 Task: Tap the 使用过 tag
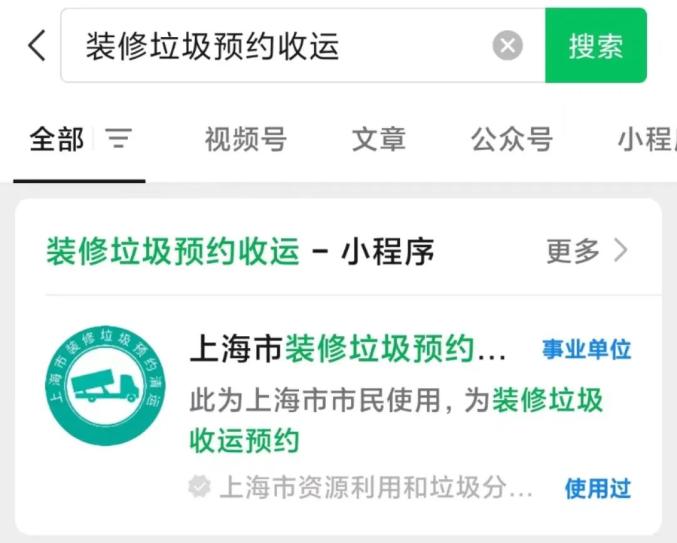[x=598, y=488]
